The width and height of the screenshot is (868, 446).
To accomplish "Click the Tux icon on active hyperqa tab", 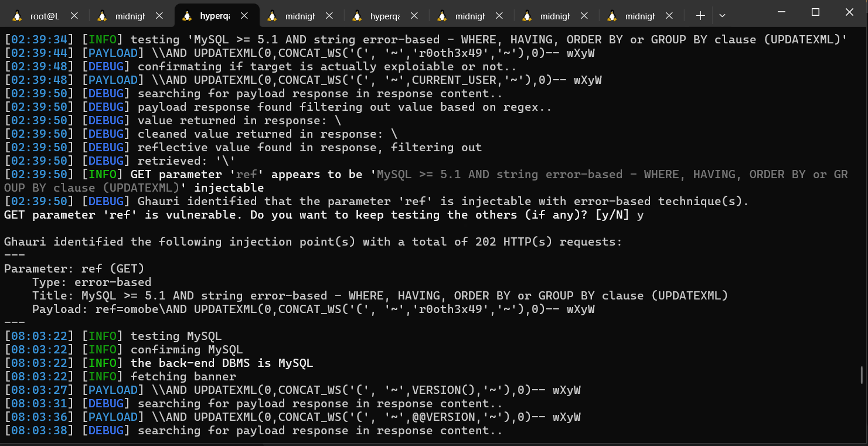I will [188, 16].
